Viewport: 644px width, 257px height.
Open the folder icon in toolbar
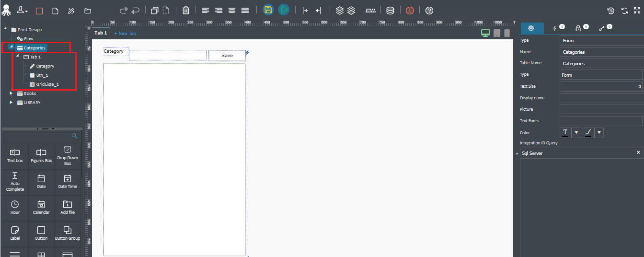[88, 11]
